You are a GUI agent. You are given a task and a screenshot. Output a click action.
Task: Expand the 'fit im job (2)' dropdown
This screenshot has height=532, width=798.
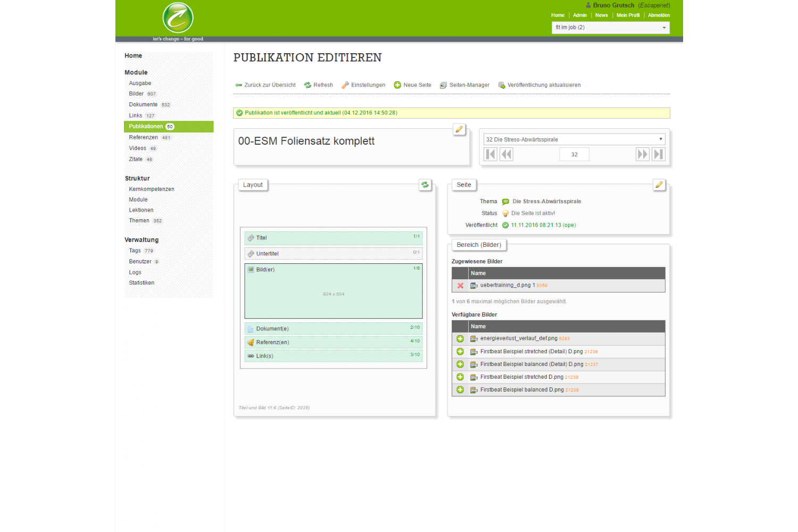(610, 28)
